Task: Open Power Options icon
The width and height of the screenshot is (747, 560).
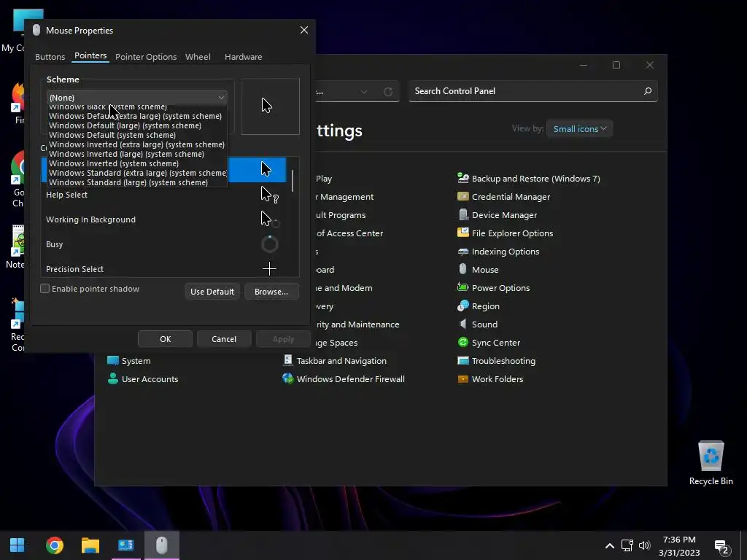Action: pos(462,287)
